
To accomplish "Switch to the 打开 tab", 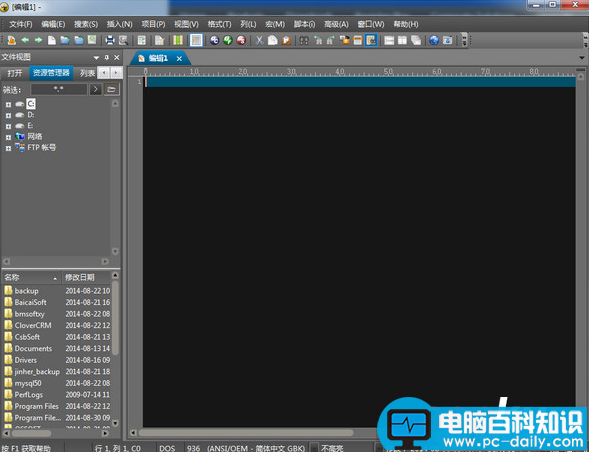I will (15, 73).
